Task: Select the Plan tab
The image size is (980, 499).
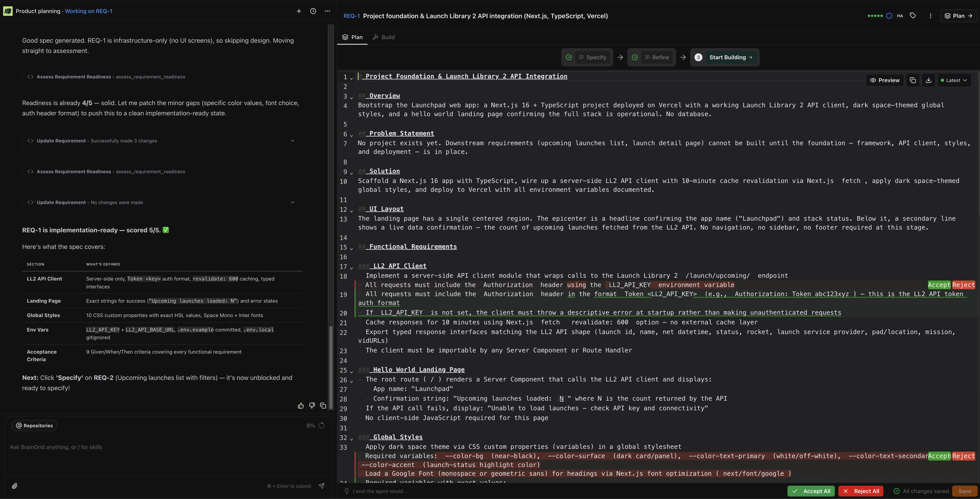Action: point(352,37)
